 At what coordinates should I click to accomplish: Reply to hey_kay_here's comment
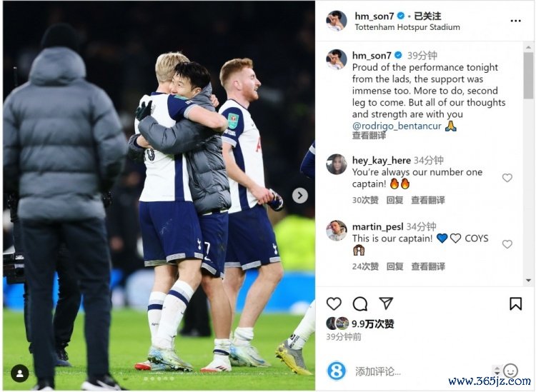tap(394, 200)
